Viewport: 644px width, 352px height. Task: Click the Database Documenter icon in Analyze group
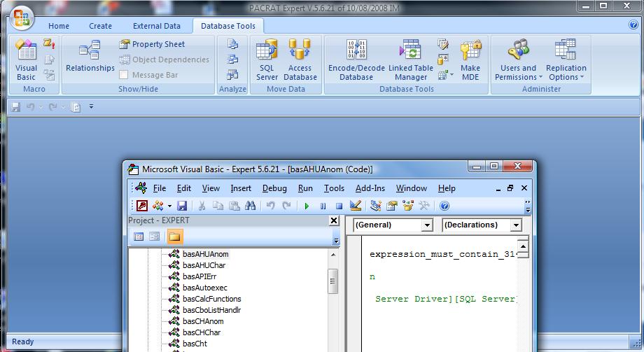tap(232, 44)
